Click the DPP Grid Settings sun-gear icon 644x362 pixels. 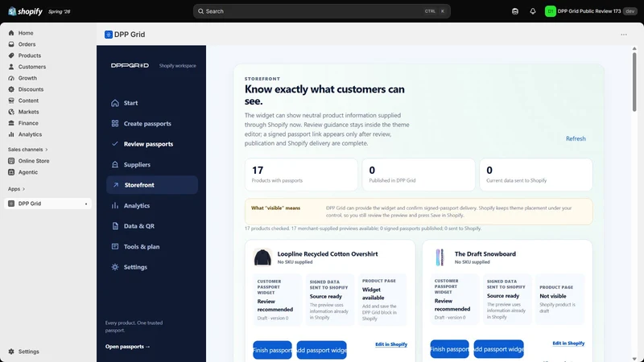coord(115,267)
